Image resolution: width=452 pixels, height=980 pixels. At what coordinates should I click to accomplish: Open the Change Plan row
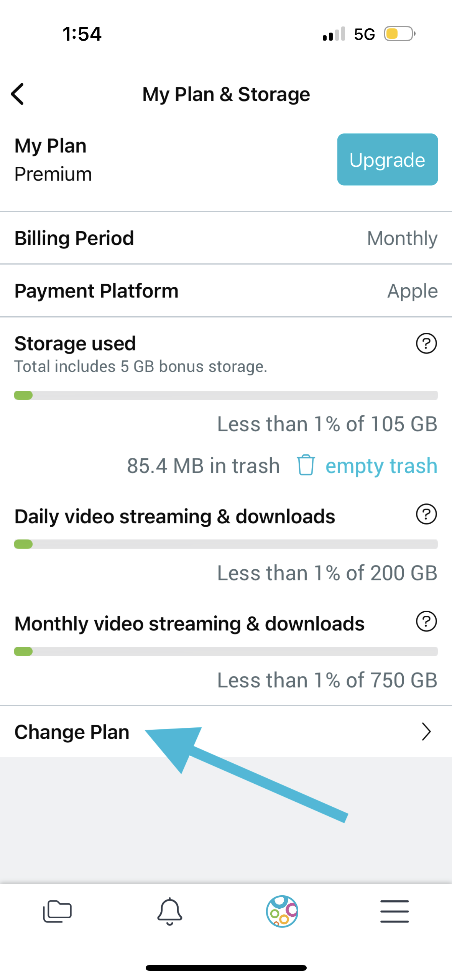[72, 732]
